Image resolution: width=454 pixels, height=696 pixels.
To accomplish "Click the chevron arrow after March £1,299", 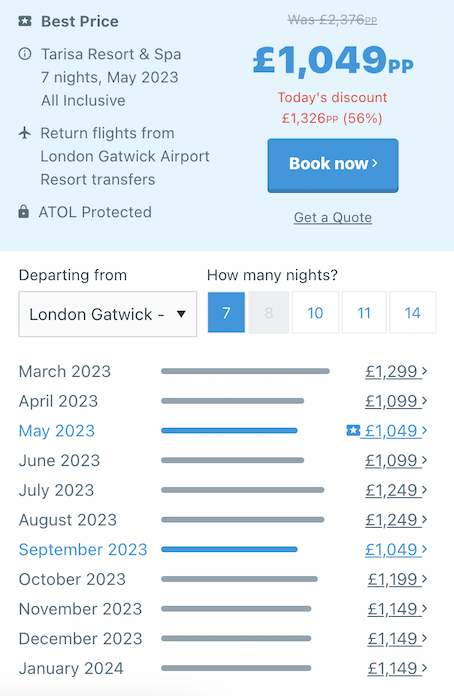I will click(424, 371).
